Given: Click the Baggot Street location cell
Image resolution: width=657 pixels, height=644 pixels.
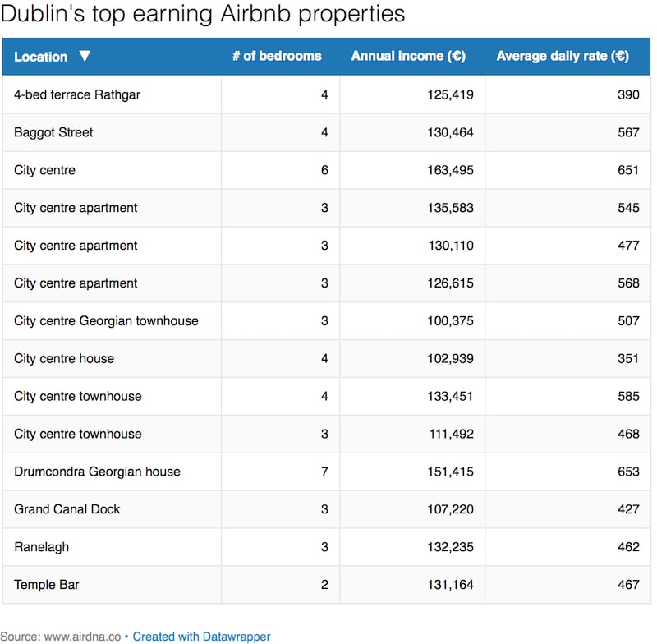Looking at the screenshot, I should pos(53,132).
